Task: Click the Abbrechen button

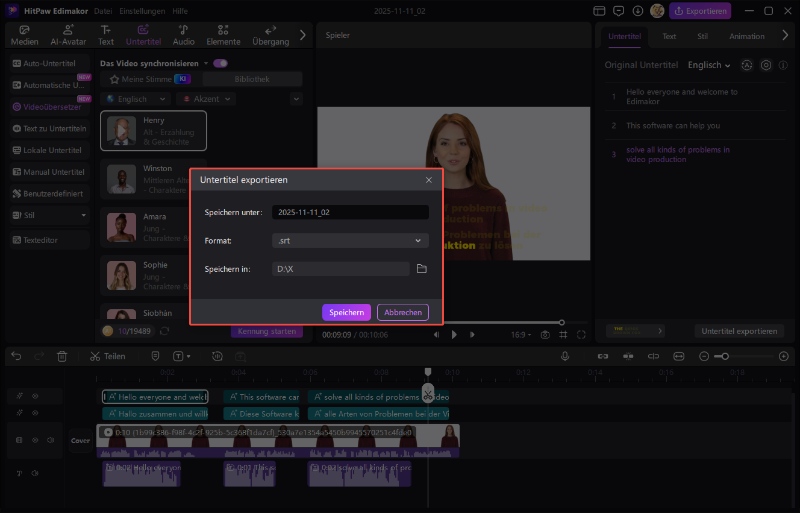Action: click(402, 312)
